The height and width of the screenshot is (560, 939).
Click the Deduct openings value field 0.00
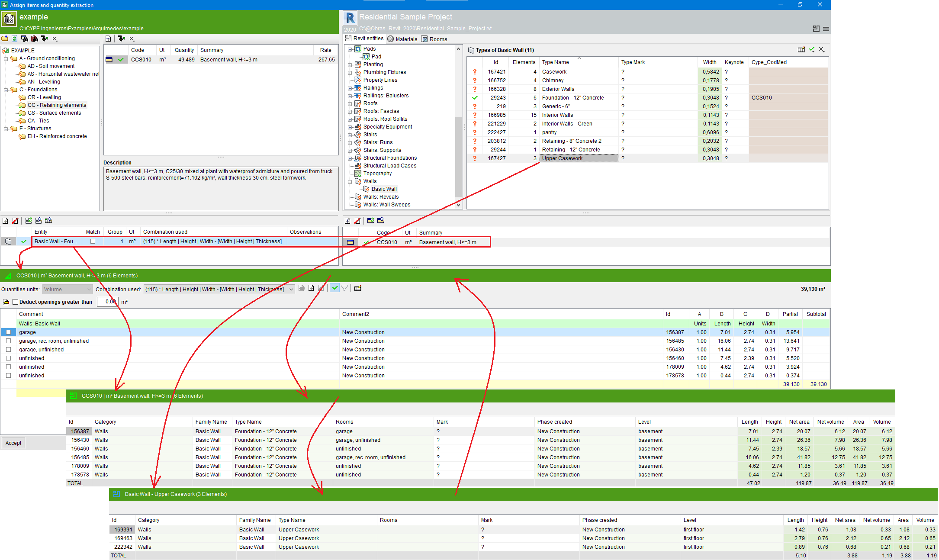click(x=107, y=302)
